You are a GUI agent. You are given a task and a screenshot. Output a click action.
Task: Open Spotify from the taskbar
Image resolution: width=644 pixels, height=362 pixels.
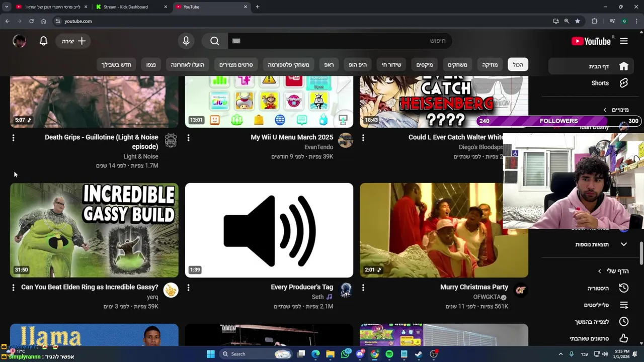(389, 354)
